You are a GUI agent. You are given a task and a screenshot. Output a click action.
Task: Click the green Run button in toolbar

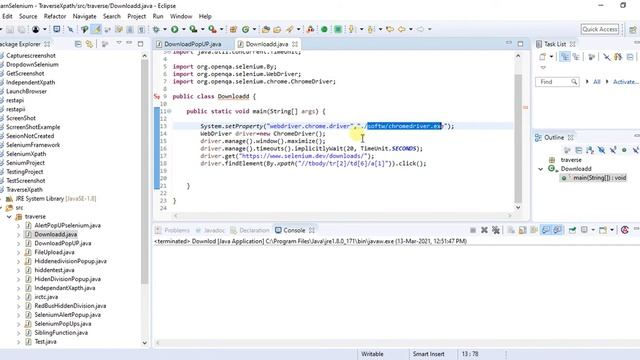pos(175,29)
